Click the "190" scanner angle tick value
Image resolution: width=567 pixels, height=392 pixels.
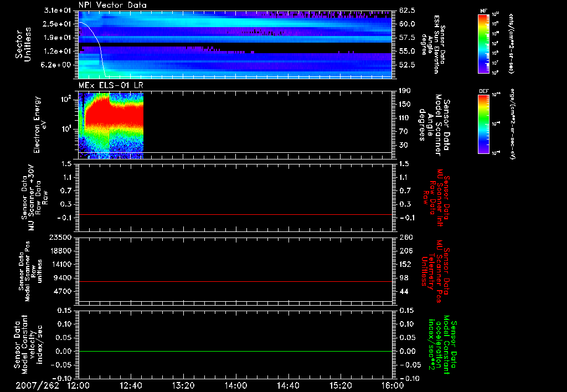(x=405, y=91)
